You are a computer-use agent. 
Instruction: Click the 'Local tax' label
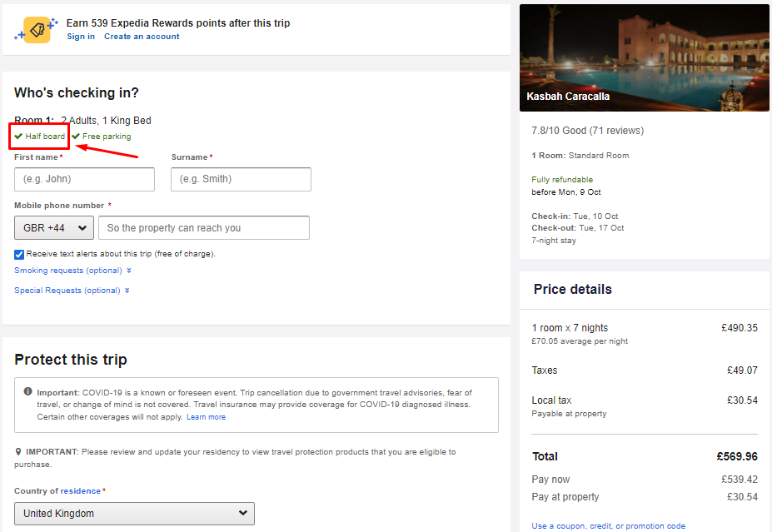[x=551, y=400]
